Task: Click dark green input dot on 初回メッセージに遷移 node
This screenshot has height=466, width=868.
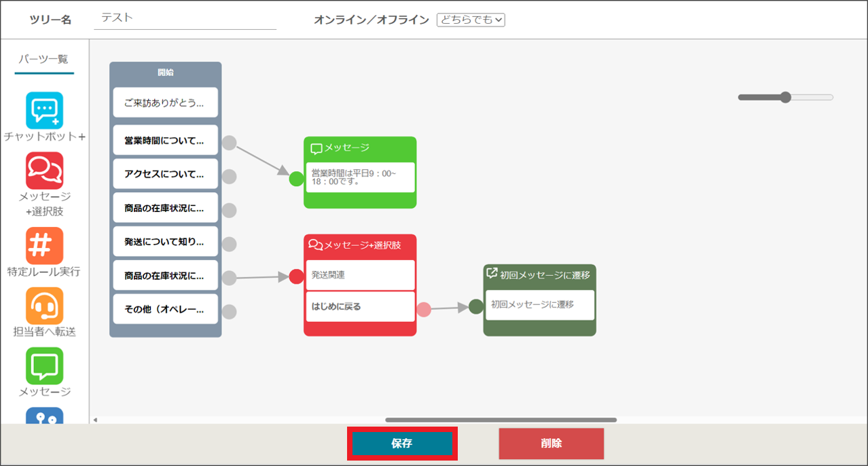Action: coord(476,306)
